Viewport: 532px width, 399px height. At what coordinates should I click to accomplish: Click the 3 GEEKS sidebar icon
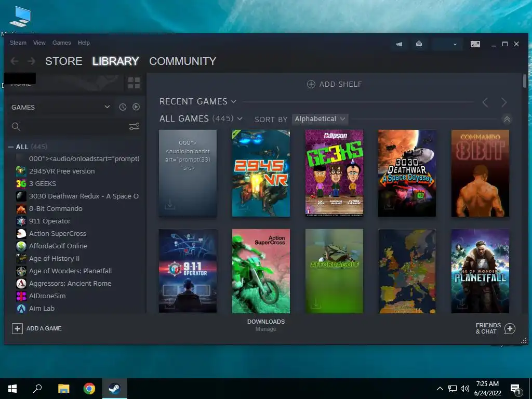click(x=21, y=184)
